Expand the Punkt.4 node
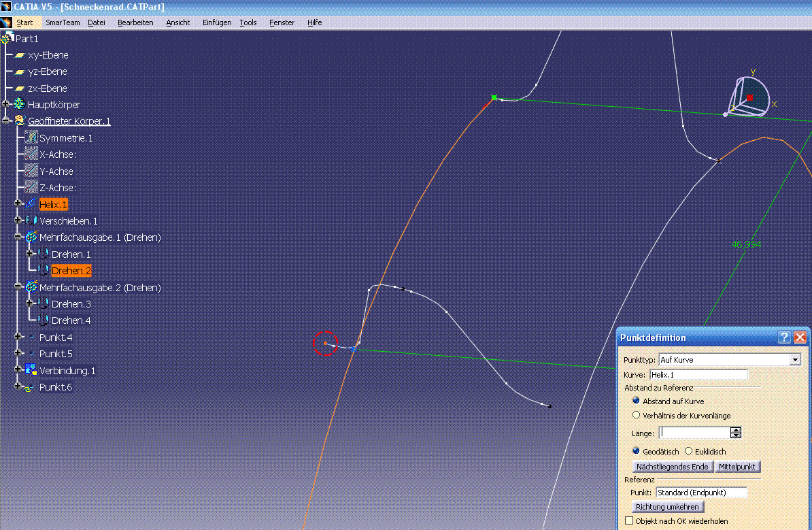812x530 pixels. coord(18,337)
